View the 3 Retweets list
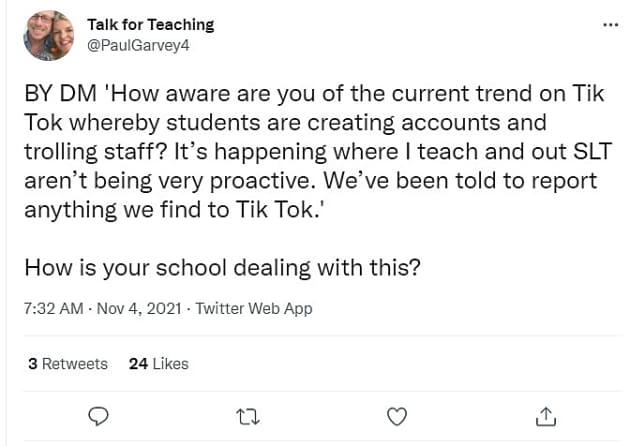630x446 pixels. [67, 364]
